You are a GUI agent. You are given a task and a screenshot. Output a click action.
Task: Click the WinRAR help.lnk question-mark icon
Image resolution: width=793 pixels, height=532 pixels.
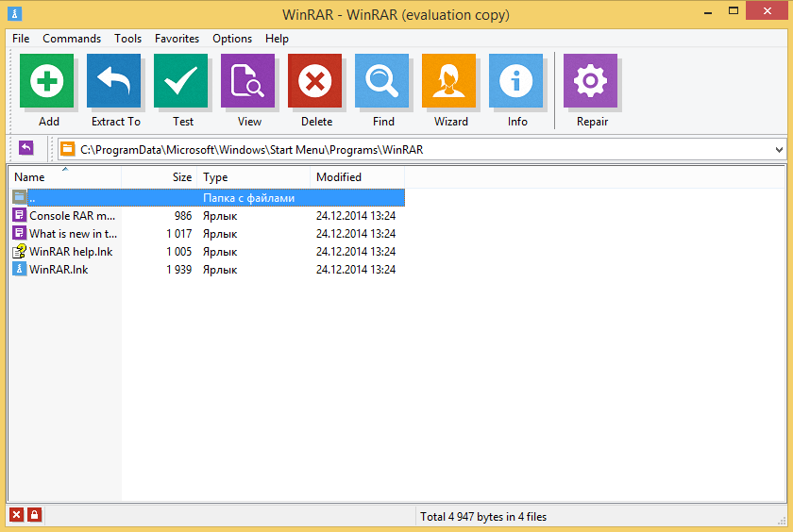pyautogui.click(x=19, y=251)
